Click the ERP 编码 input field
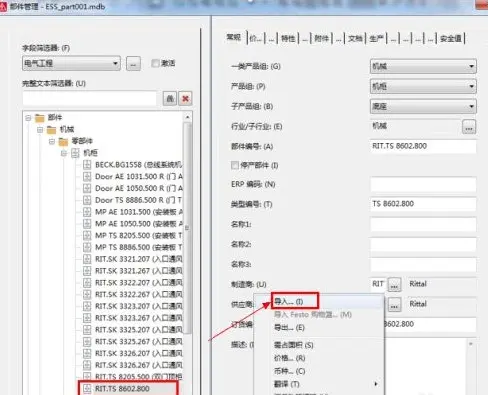 pyautogui.click(x=423, y=184)
